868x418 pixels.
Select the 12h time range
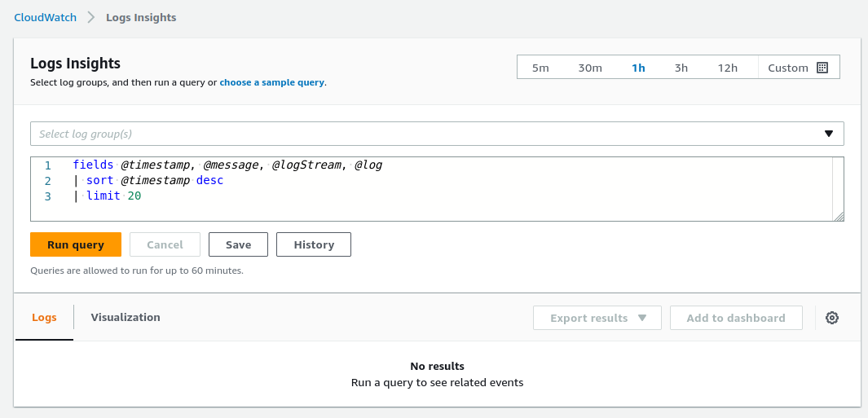[x=727, y=68]
